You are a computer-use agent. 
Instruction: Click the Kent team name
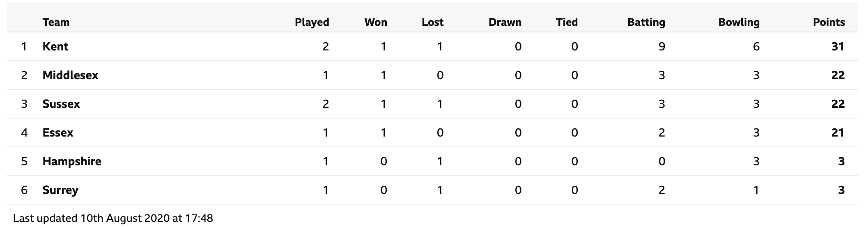[x=55, y=46]
